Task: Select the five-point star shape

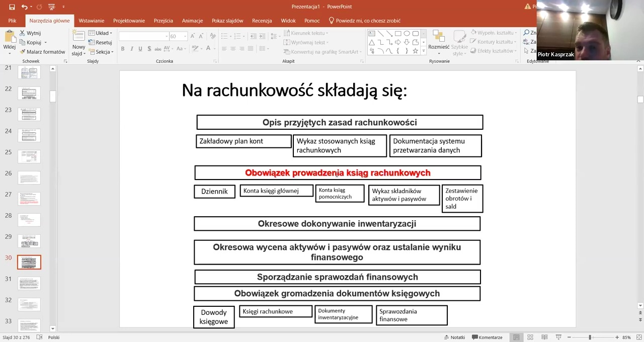Action: pos(415,51)
